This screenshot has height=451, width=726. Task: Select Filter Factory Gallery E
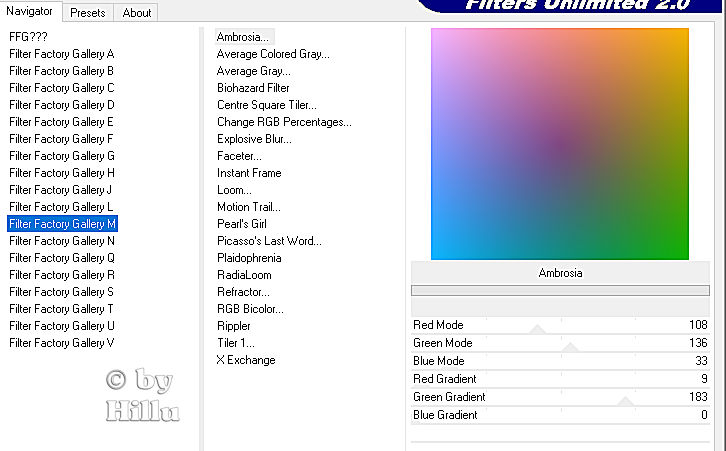(62, 122)
